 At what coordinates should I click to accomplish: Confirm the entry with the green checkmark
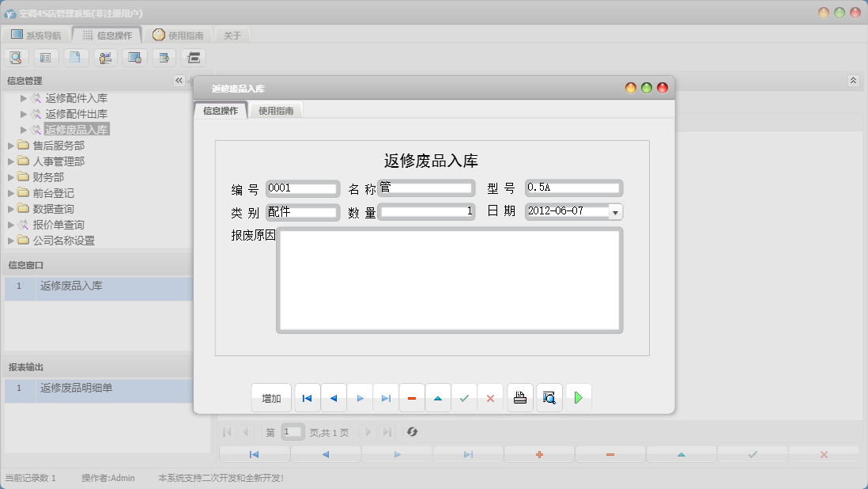coord(465,397)
